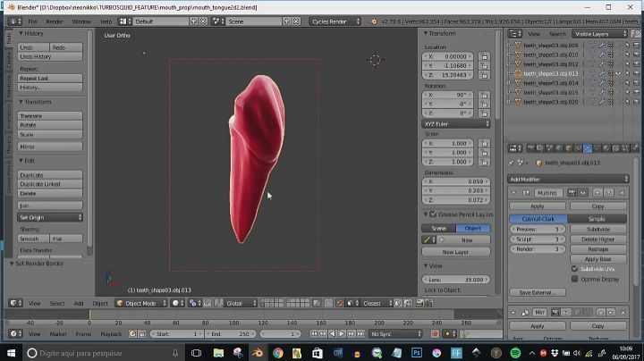Image resolution: width=644 pixels, height=361 pixels.
Task: Select the Simple subdivision type
Action: tap(597, 219)
